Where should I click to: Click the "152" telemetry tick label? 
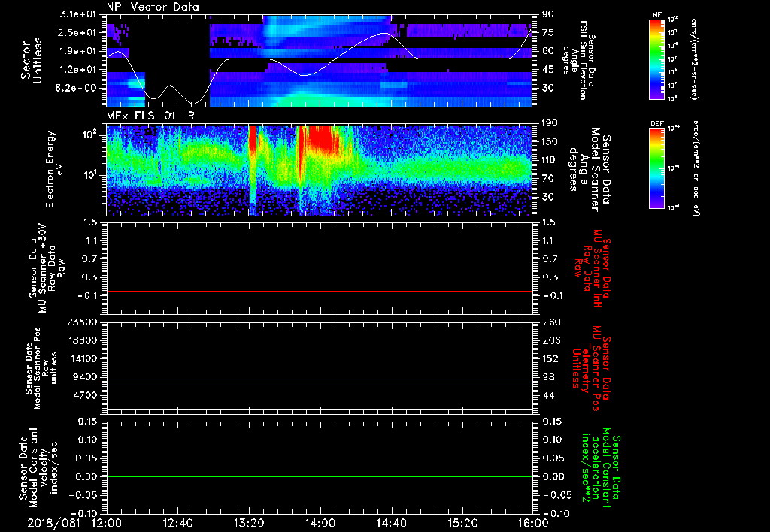tap(550, 358)
